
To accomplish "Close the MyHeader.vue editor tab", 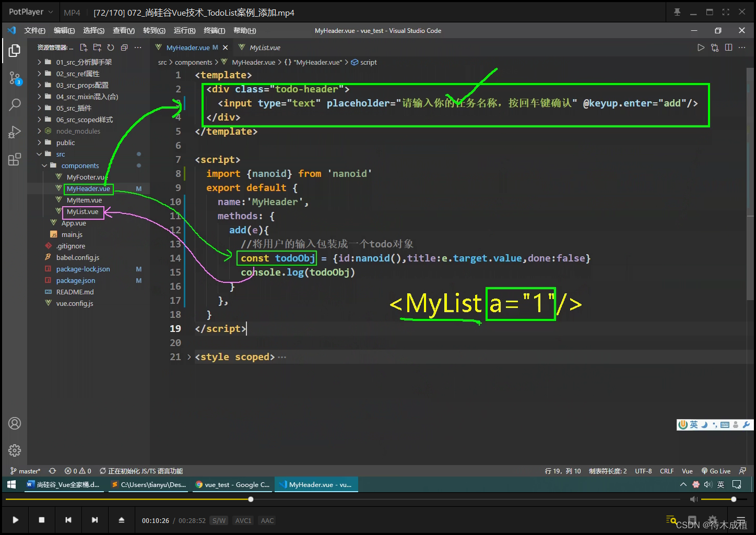I will pos(226,47).
